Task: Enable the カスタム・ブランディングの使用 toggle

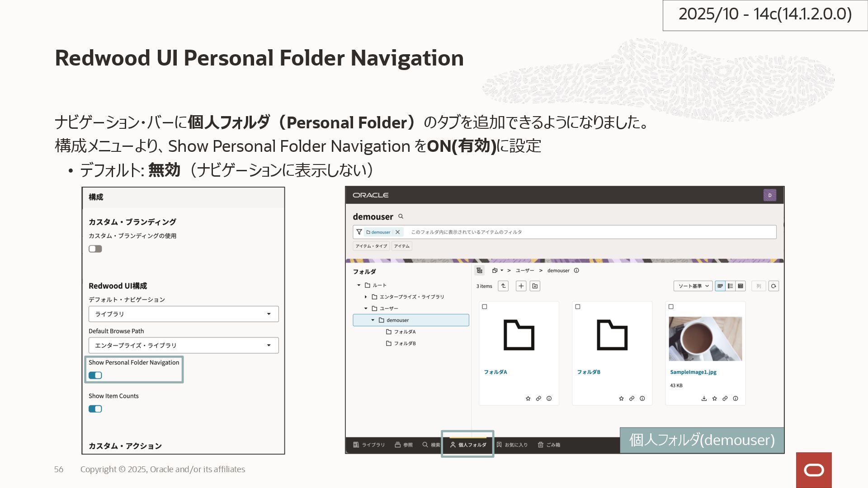Action: [x=95, y=249]
